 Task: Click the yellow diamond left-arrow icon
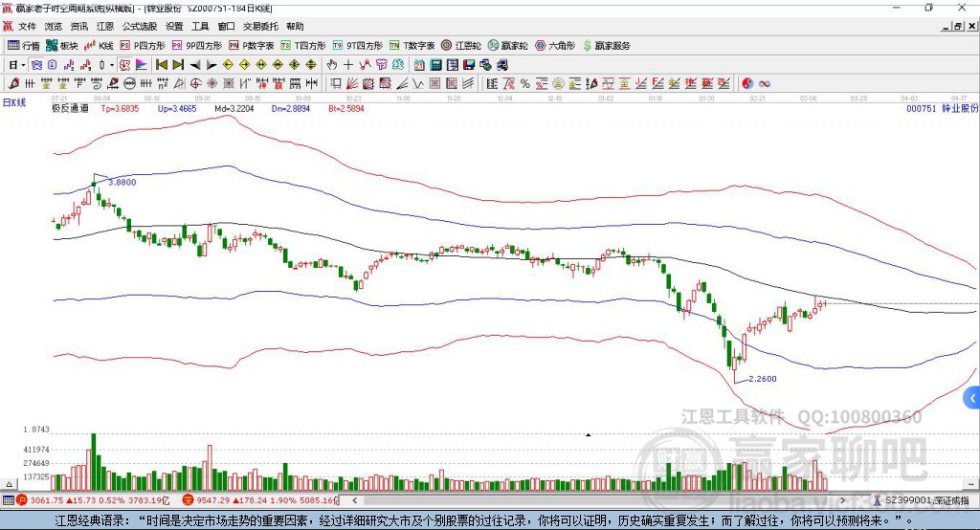click(228, 65)
